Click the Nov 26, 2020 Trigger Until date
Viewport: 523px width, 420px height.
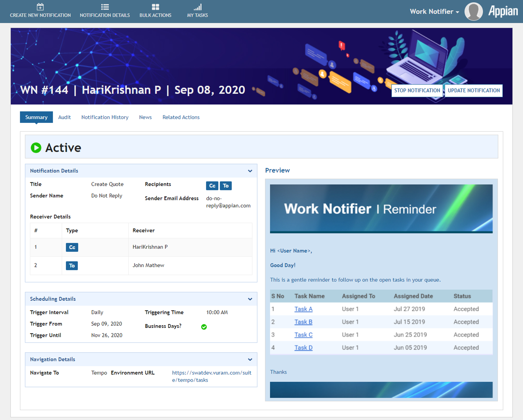point(107,335)
